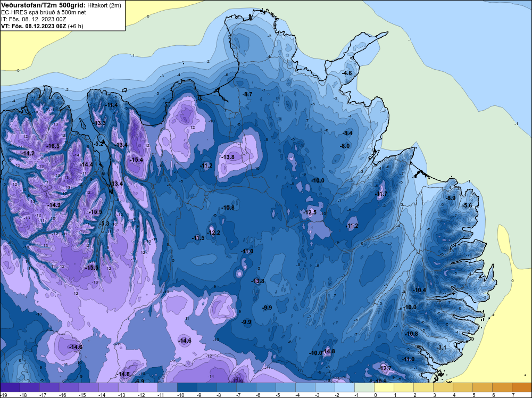The width and height of the screenshot is (532, 398).
Task: Select the -16.5 temperature value on the map
Action: pos(54,146)
